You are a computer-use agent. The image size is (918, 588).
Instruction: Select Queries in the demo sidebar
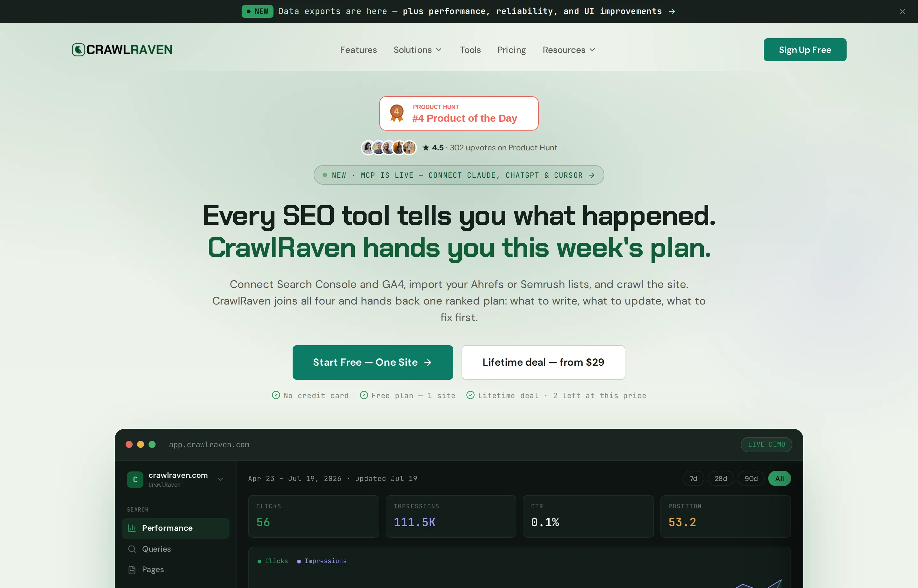[x=175, y=549]
